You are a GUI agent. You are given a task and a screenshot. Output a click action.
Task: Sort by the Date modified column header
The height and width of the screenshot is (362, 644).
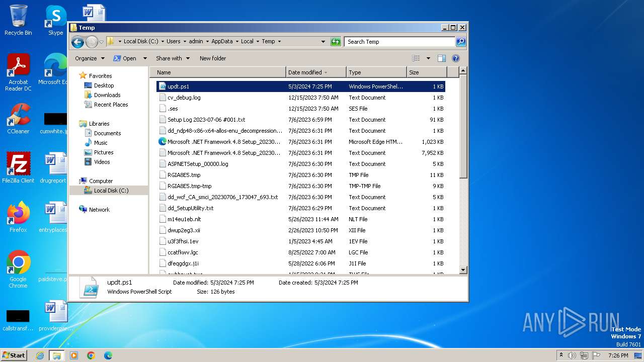tap(316, 72)
